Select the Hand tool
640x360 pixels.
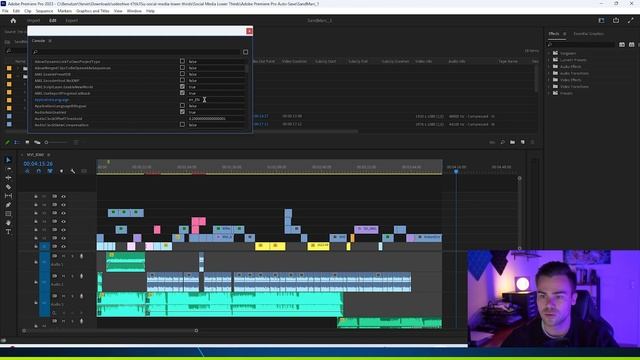(x=8, y=223)
